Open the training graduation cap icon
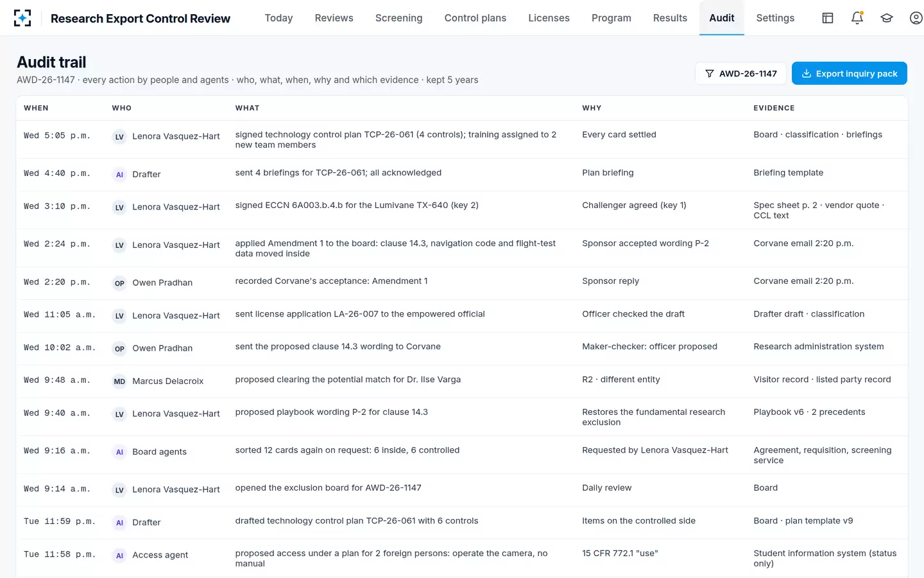 [887, 18]
